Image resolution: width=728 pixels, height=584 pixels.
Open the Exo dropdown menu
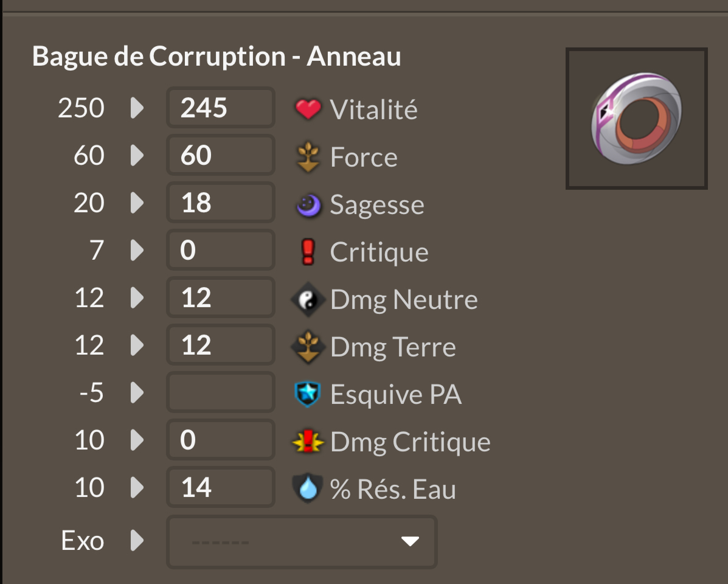tap(302, 542)
